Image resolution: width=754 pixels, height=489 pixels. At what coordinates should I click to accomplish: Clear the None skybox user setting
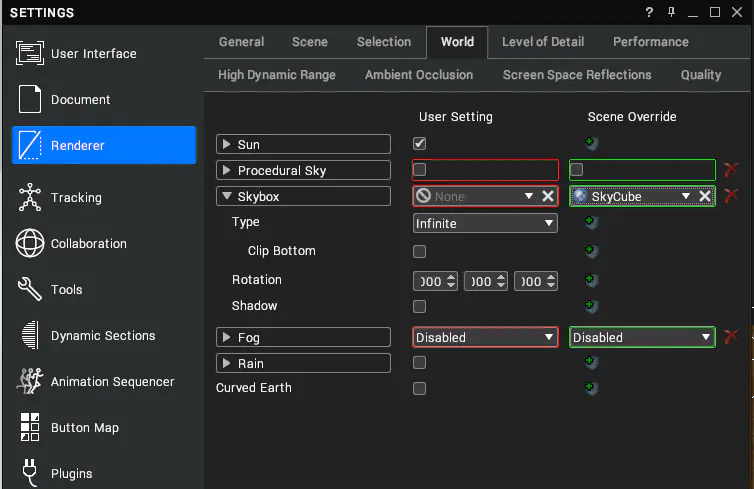(548, 196)
